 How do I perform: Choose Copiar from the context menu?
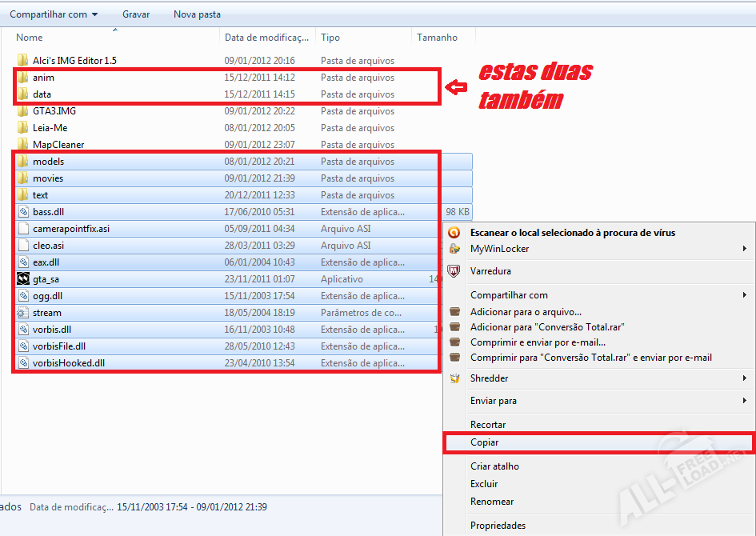click(x=485, y=442)
